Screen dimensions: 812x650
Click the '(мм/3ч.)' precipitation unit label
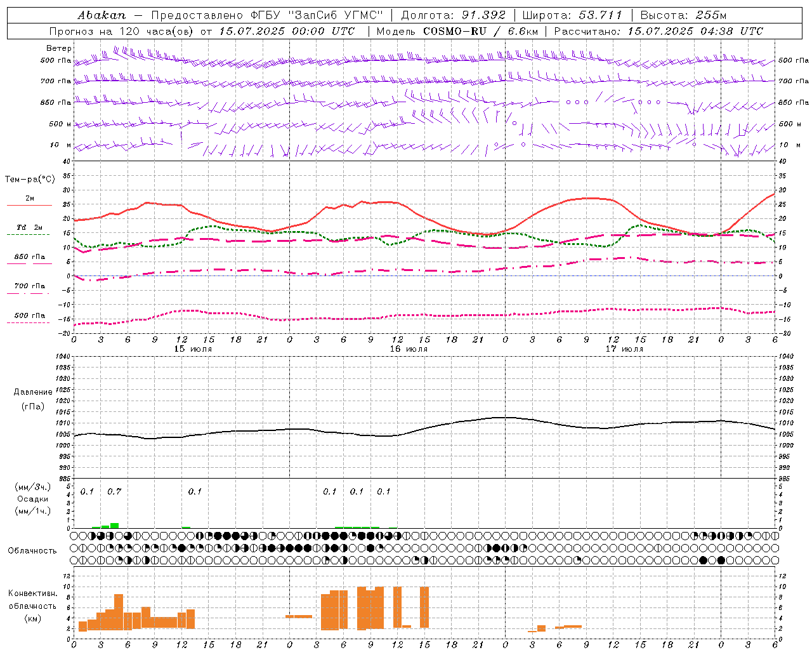coord(33,487)
